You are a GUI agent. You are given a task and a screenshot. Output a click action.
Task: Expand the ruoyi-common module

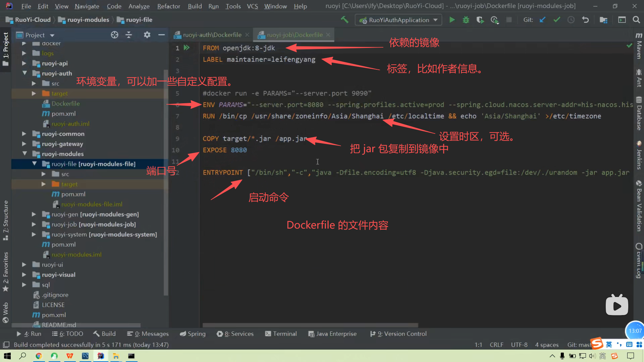24,133
